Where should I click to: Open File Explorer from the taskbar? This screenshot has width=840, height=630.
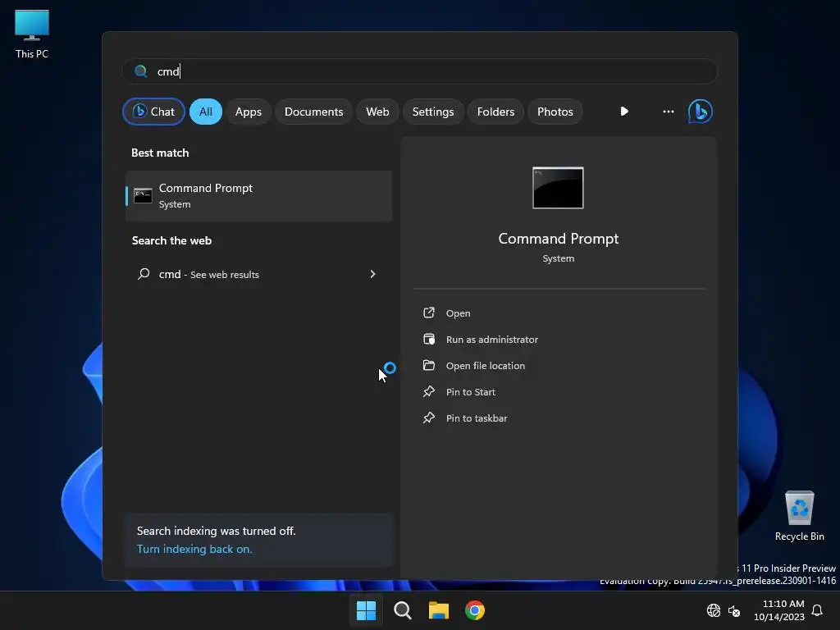(439, 610)
